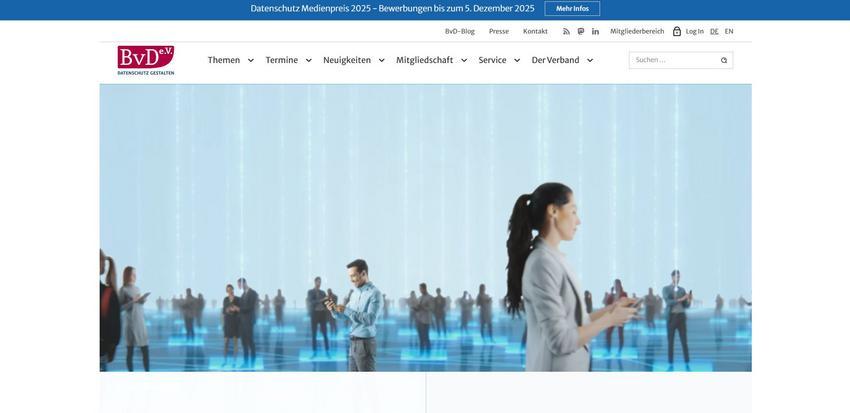Open the Service menu item
This screenshot has height=413, width=850.
point(492,60)
